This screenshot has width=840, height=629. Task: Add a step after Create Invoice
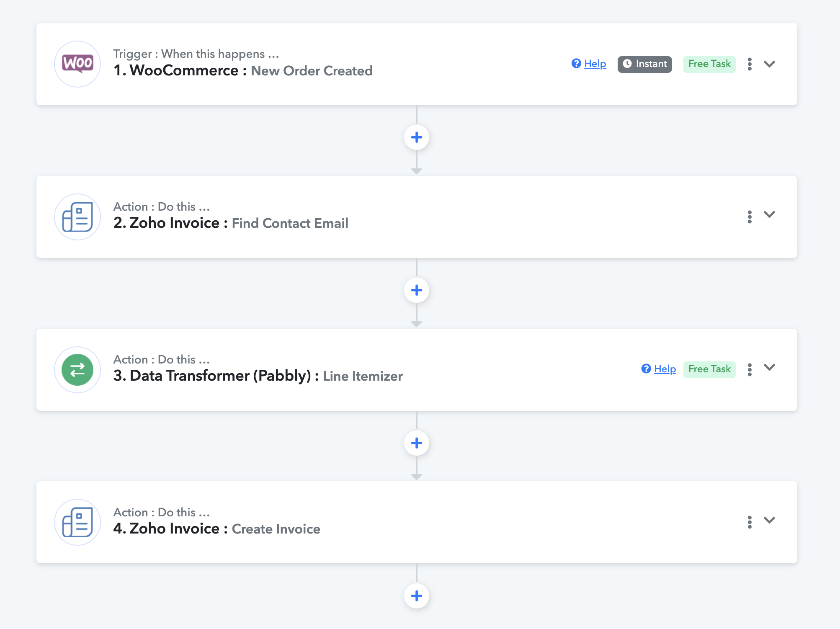coord(417,596)
